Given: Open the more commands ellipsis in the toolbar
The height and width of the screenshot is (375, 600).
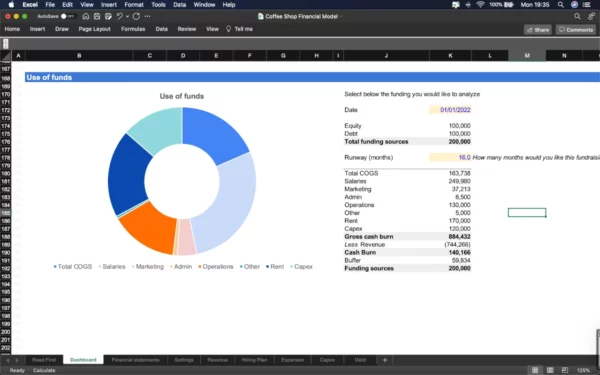Looking at the screenshot, I should (148, 16).
